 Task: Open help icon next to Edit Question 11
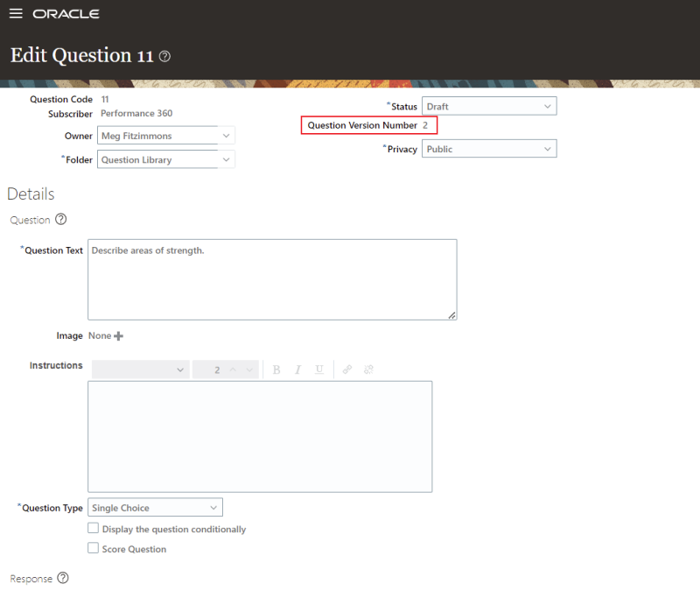(164, 56)
